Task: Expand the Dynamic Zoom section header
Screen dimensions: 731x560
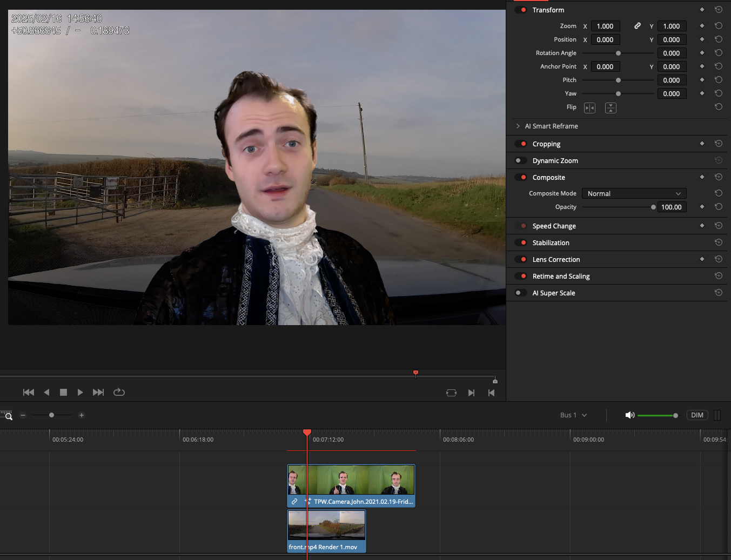Action: pyautogui.click(x=555, y=161)
